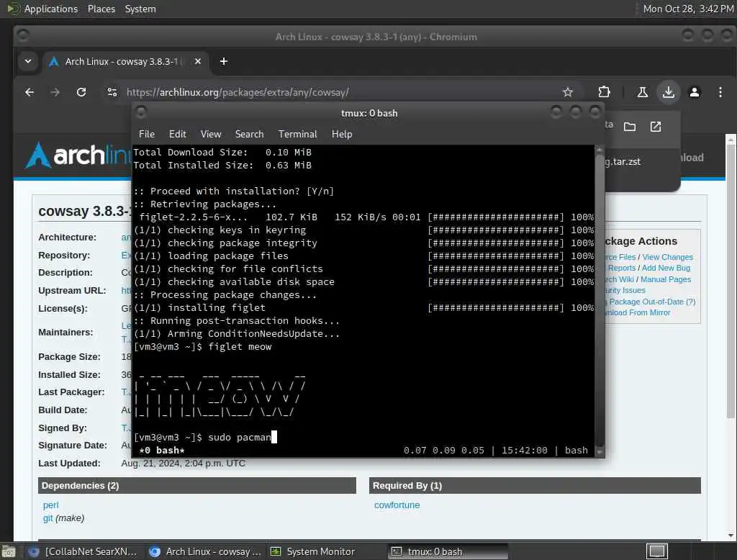This screenshot has height=560, width=737.
Task: Click the Arch Linux logo
Action: [78, 155]
